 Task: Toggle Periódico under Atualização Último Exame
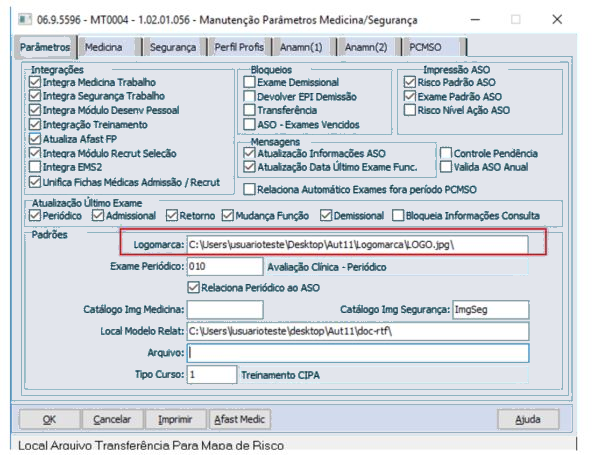[x=35, y=216]
